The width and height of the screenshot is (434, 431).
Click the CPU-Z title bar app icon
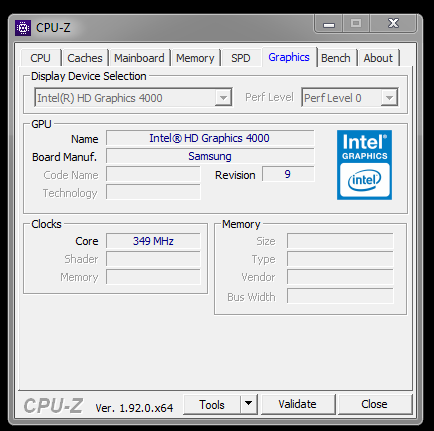point(23,28)
